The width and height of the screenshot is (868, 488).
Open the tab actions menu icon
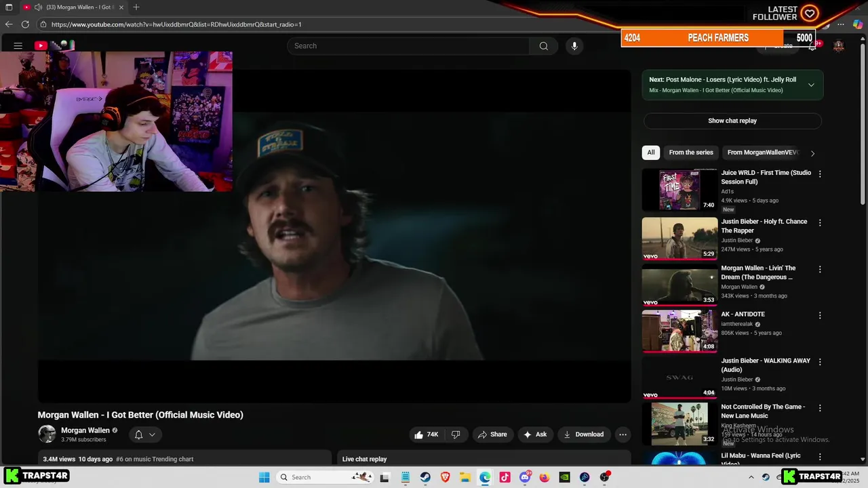(9, 7)
